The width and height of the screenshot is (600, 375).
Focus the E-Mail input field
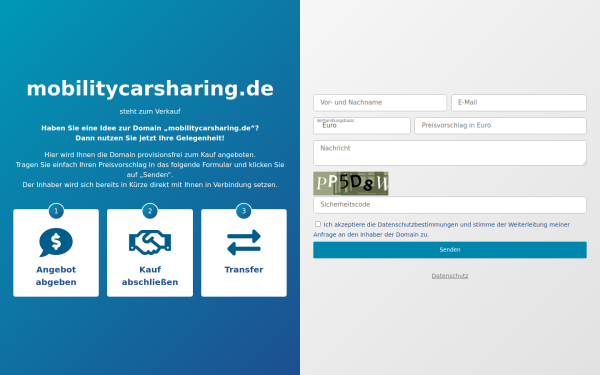pos(518,103)
